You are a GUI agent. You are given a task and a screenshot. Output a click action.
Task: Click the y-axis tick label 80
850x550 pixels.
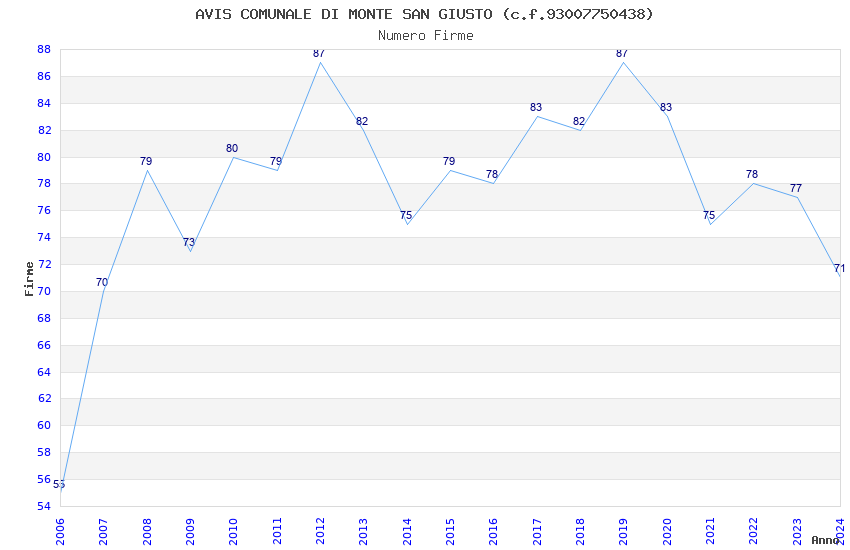(44, 157)
